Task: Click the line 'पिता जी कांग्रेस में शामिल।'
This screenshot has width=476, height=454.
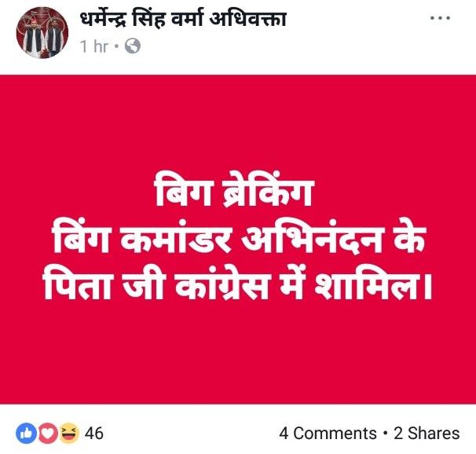Action: tap(238, 284)
